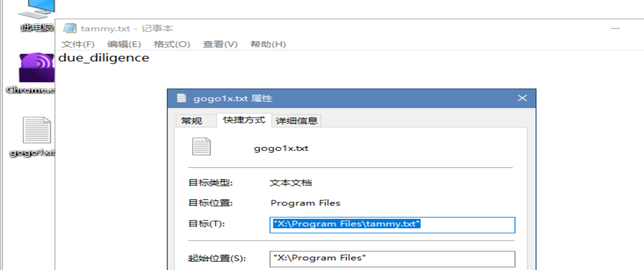Viewport: 644px width, 270px height.
Task: Click the due_diligence text in Notepad
Action: (x=104, y=58)
